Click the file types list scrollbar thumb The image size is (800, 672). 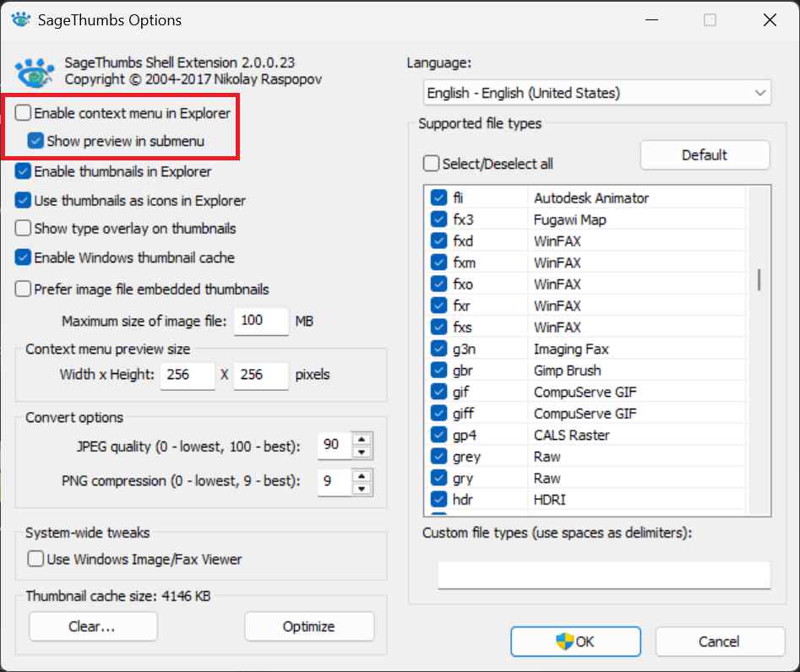pyautogui.click(x=759, y=279)
